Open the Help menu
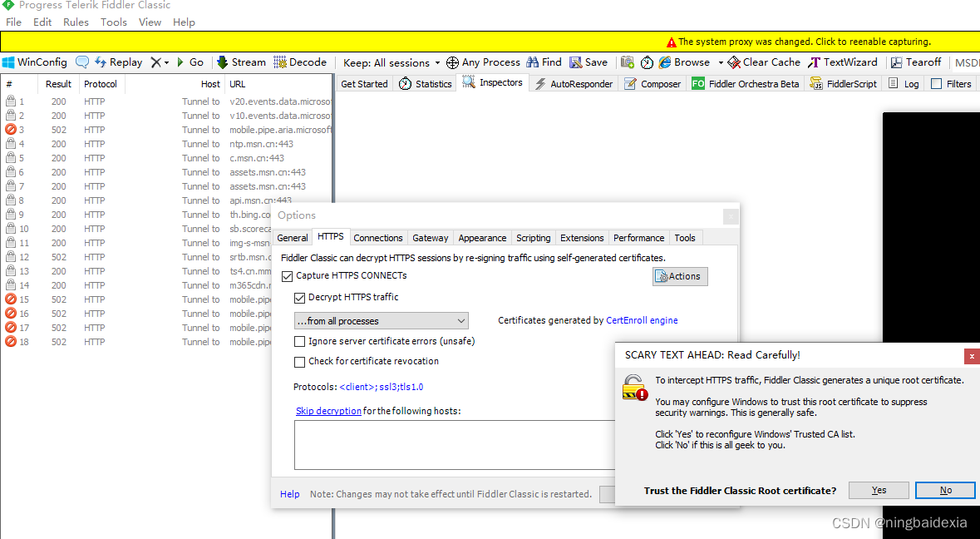The height and width of the screenshot is (539, 980). (x=184, y=22)
